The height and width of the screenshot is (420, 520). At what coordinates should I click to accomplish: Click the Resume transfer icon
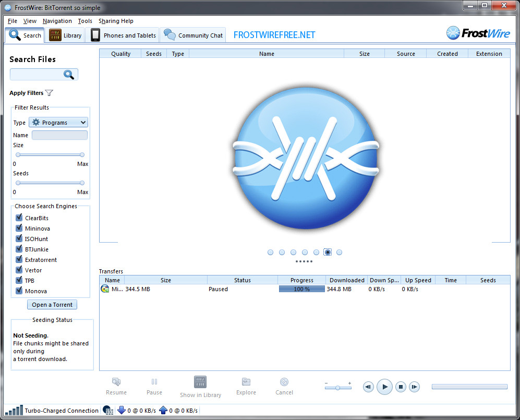pyautogui.click(x=116, y=382)
